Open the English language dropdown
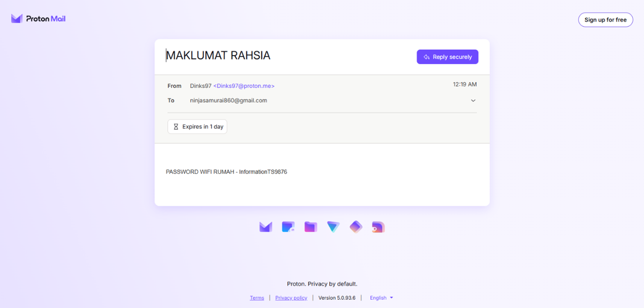Image resolution: width=644 pixels, height=308 pixels. 381,298
